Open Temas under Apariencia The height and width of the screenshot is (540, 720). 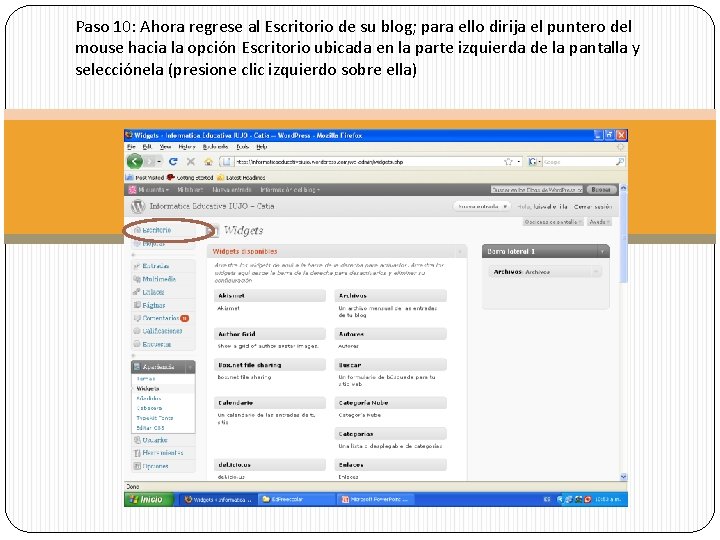point(146,379)
